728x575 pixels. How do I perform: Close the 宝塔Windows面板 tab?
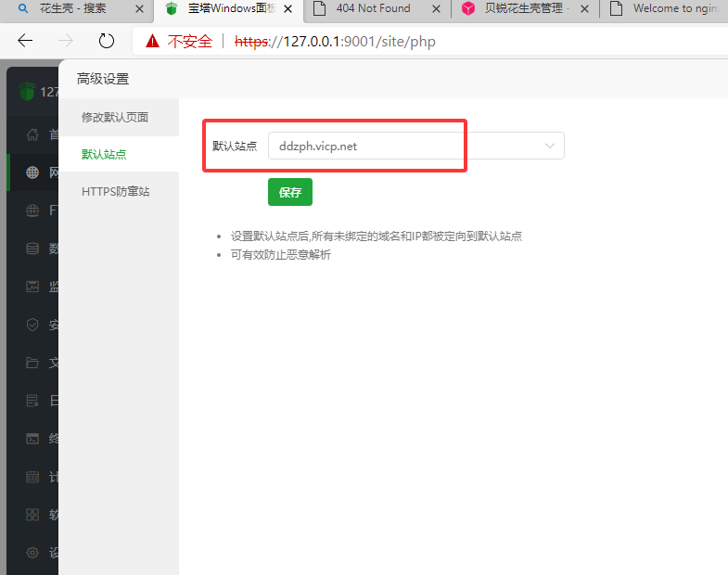pos(287,9)
